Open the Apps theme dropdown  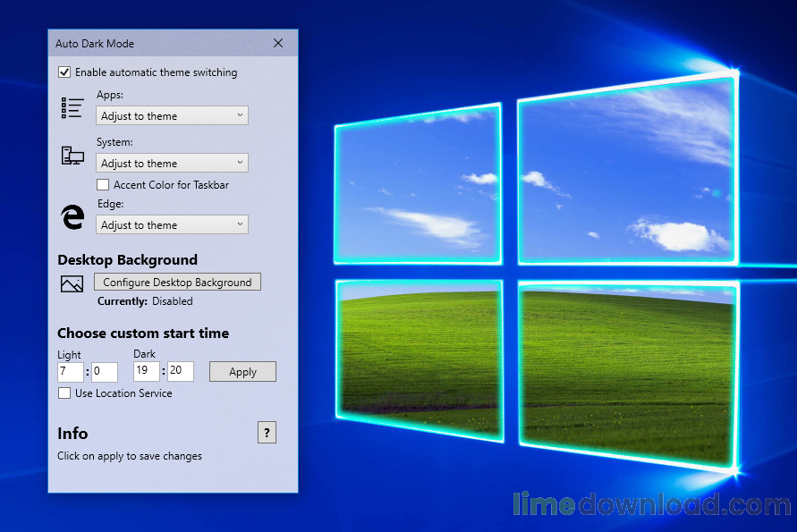[172, 115]
